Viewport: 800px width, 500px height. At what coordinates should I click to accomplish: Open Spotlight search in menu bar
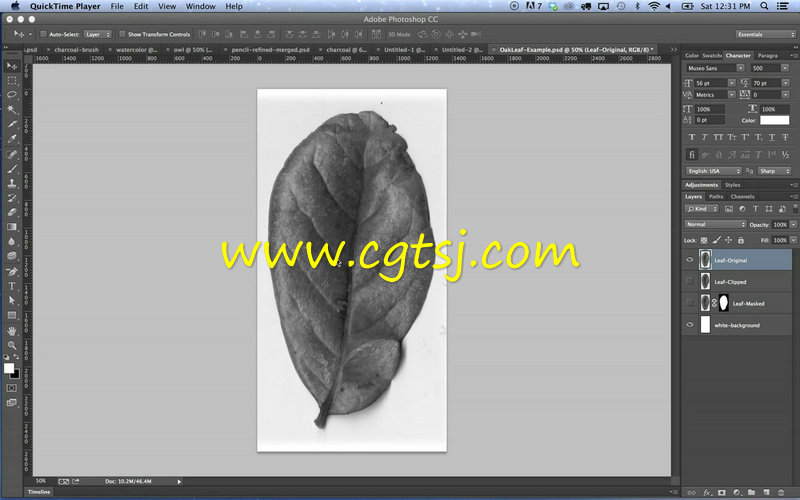pos(764,6)
